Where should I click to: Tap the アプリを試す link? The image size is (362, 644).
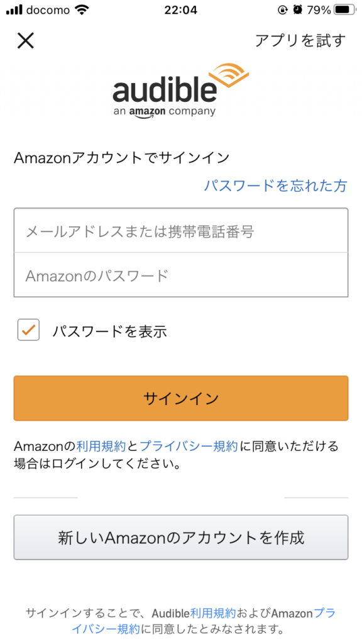pos(300,41)
